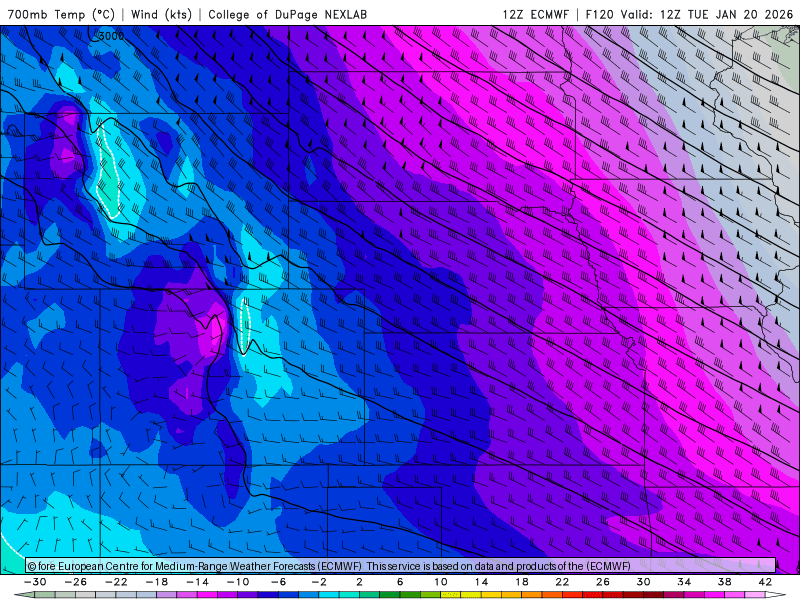
Task: Click the "6" color scale label
Action: coord(400,582)
